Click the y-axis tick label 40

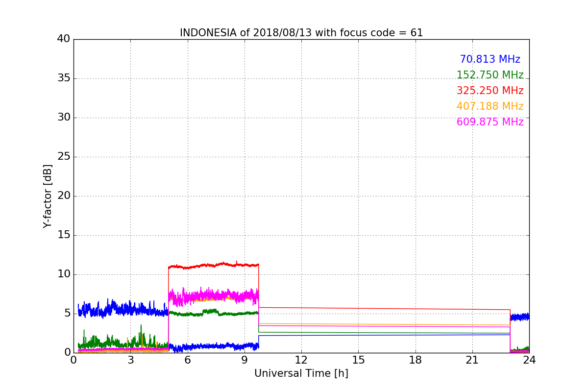pyautogui.click(x=63, y=39)
